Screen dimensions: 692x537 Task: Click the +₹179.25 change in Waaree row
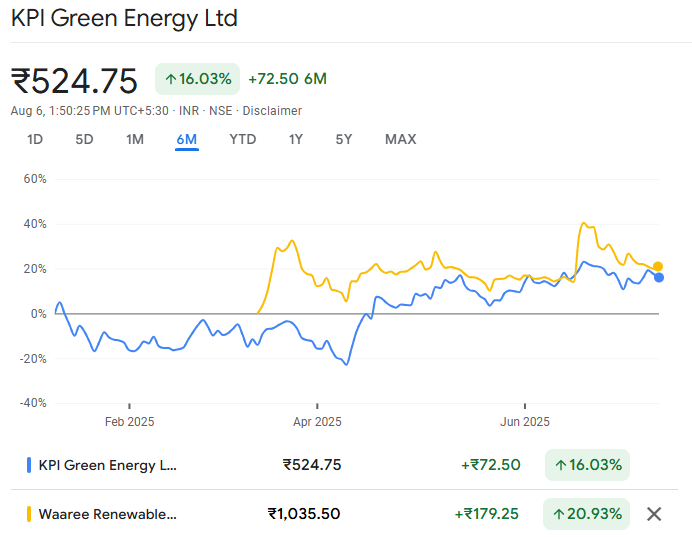pyautogui.click(x=487, y=514)
